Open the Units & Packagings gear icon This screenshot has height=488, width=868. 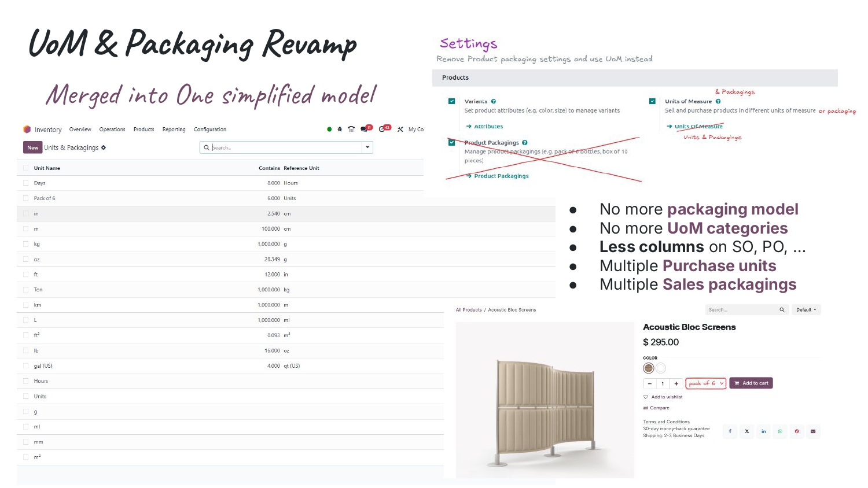[x=103, y=147]
